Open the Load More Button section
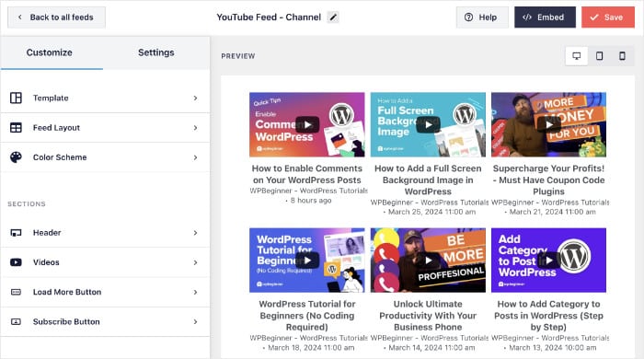Image resolution: width=644 pixels, height=359 pixels. point(105,292)
